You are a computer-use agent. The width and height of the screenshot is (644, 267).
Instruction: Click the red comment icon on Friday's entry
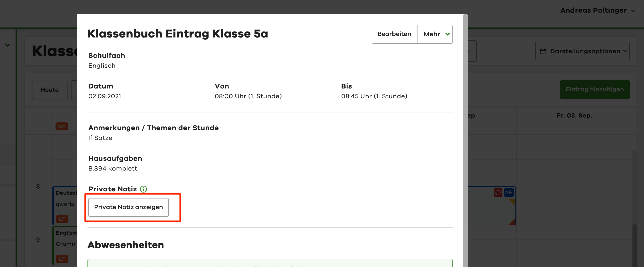[x=498, y=192]
